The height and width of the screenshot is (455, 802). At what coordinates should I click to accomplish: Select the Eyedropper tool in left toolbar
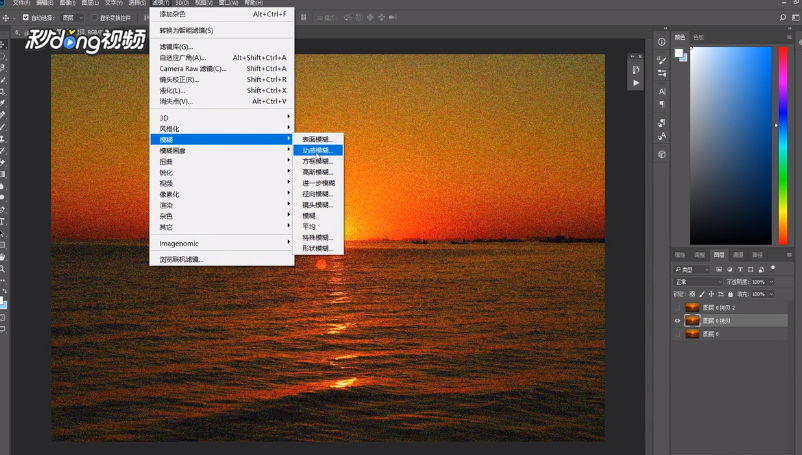pyautogui.click(x=3, y=103)
